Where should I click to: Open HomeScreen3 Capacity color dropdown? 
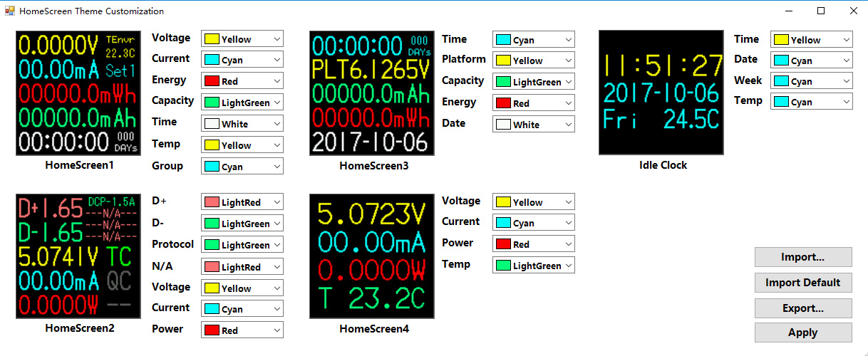[x=534, y=82]
